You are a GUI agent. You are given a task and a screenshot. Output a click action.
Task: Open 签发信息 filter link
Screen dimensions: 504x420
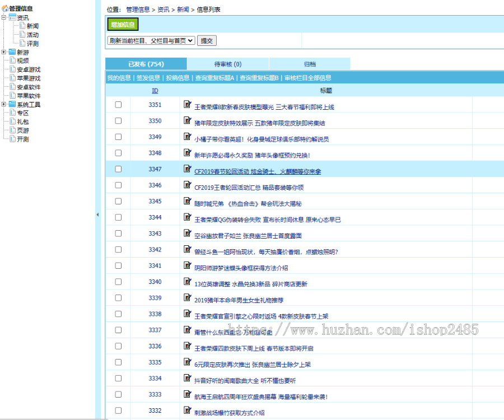[x=148, y=78]
